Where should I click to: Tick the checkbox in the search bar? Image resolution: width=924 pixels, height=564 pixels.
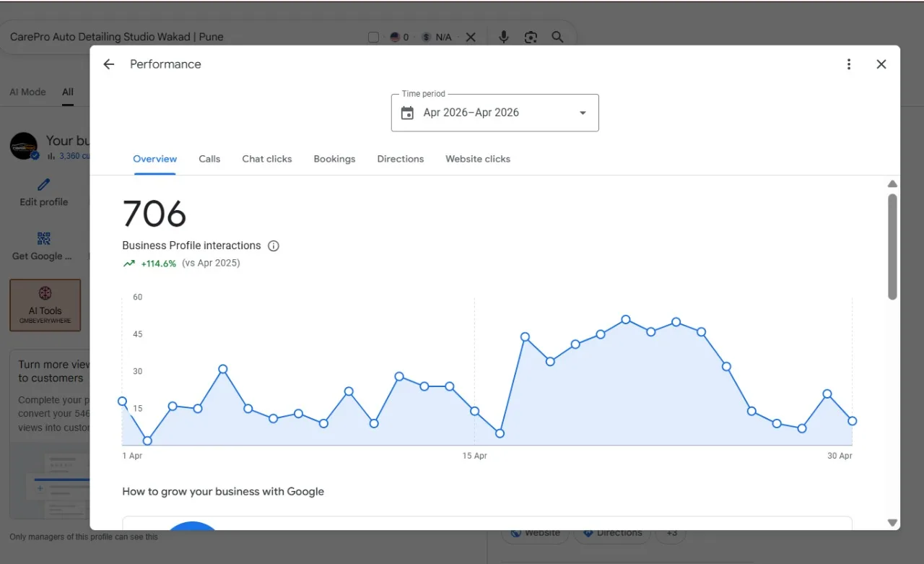tap(373, 37)
